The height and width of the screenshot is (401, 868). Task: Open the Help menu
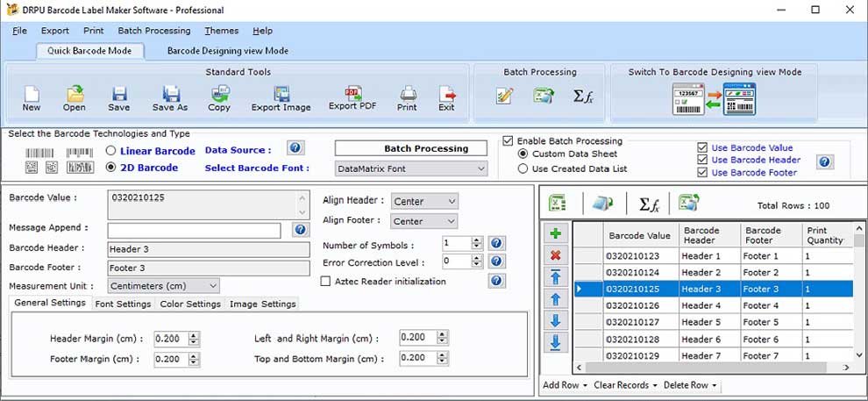[262, 31]
